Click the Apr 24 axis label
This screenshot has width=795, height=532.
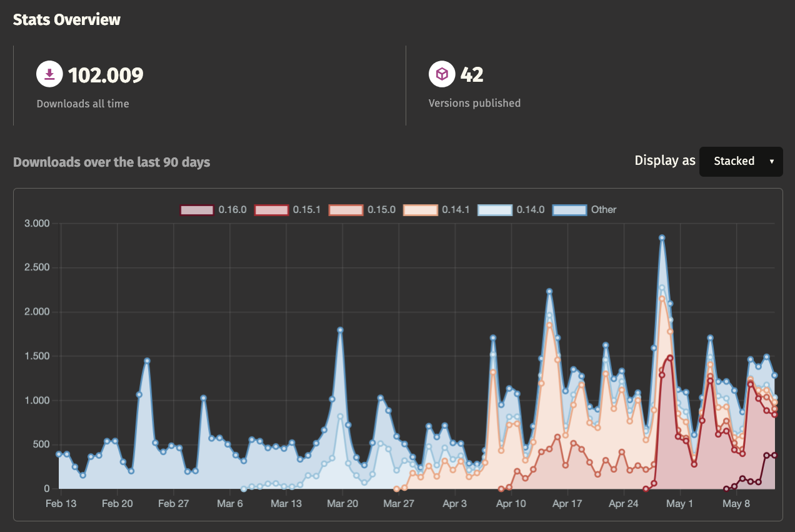coord(624,503)
